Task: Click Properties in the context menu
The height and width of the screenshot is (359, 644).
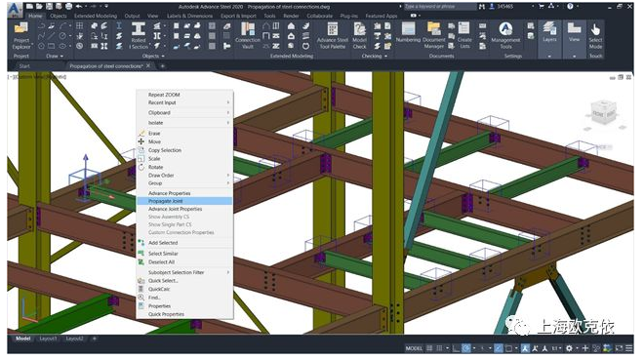Action: tap(184, 306)
